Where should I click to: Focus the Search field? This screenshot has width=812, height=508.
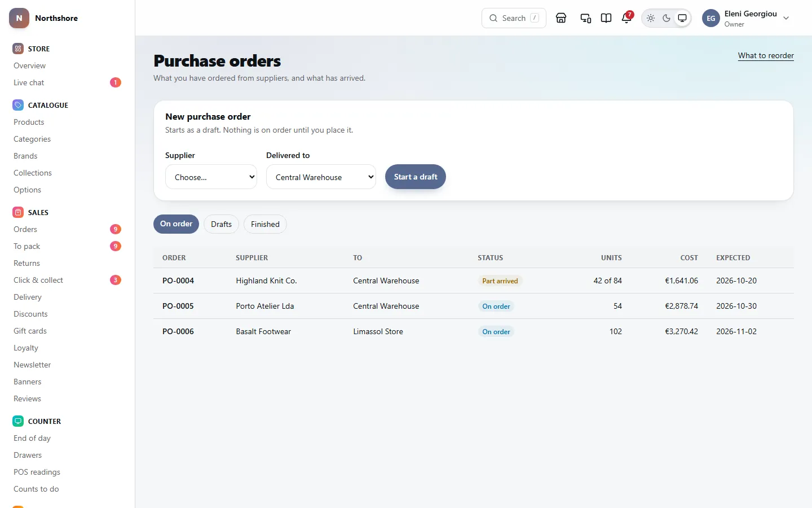click(x=514, y=18)
